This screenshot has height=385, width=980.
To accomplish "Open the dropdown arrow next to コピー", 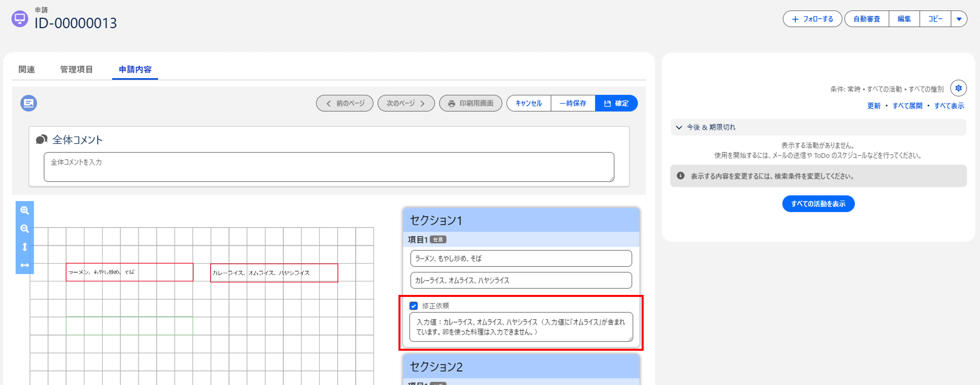I will point(959,19).
